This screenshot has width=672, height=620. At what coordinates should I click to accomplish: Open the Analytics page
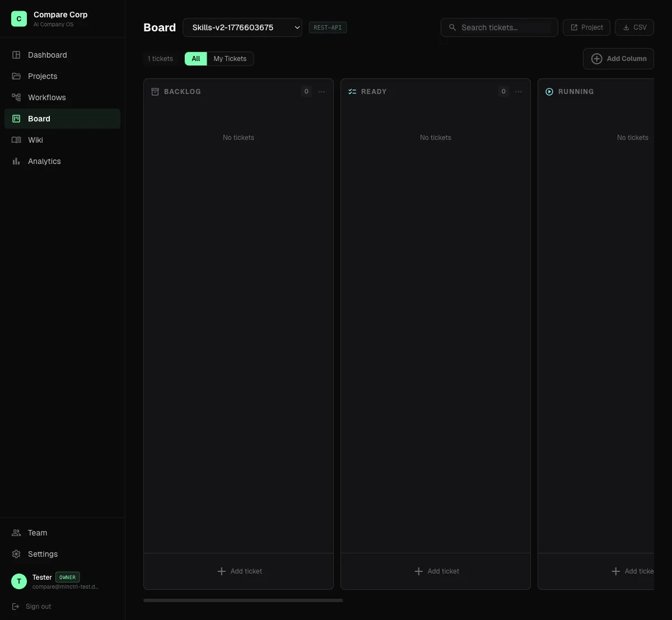62,161
